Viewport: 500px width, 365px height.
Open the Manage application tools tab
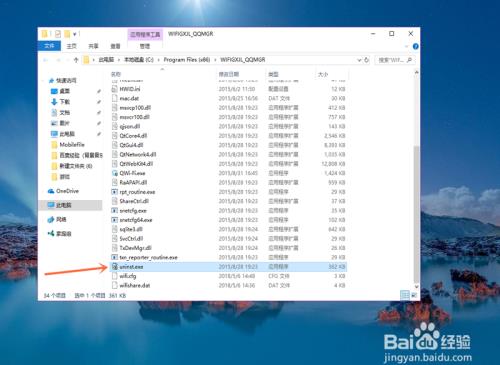pyautogui.click(x=145, y=46)
